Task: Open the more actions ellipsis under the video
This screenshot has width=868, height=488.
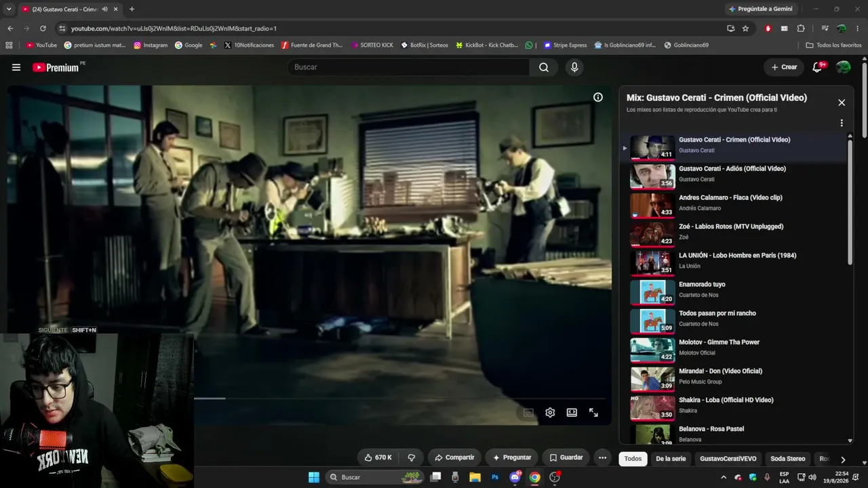Action: tap(602, 457)
